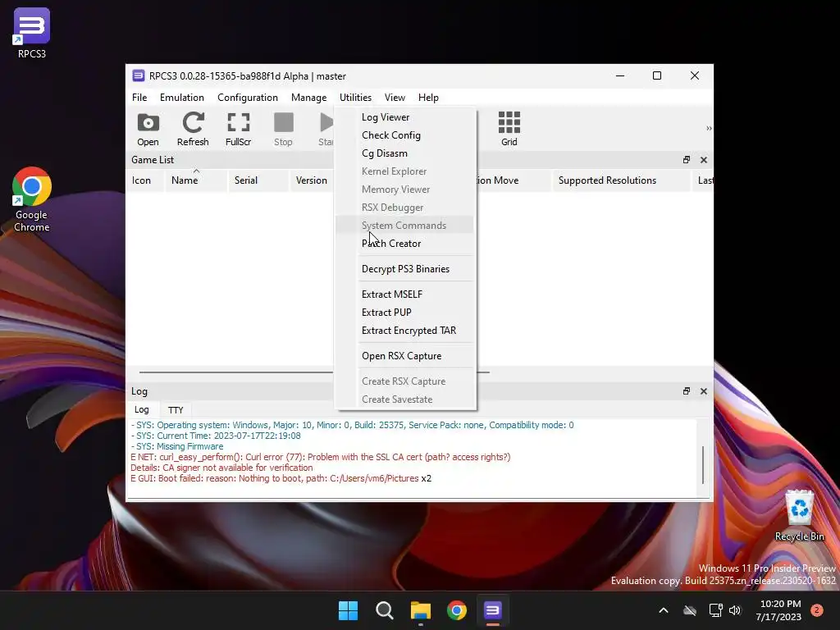The width and height of the screenshot is (840, 630).
Task: Open the Help menu
Action: [x=428, y=98]
